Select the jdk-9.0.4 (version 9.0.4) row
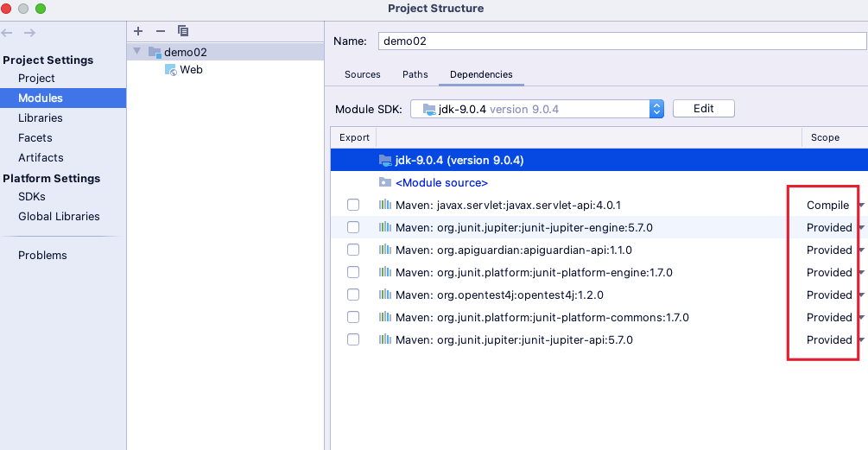The image size is (868, 450). click(599, 160)
